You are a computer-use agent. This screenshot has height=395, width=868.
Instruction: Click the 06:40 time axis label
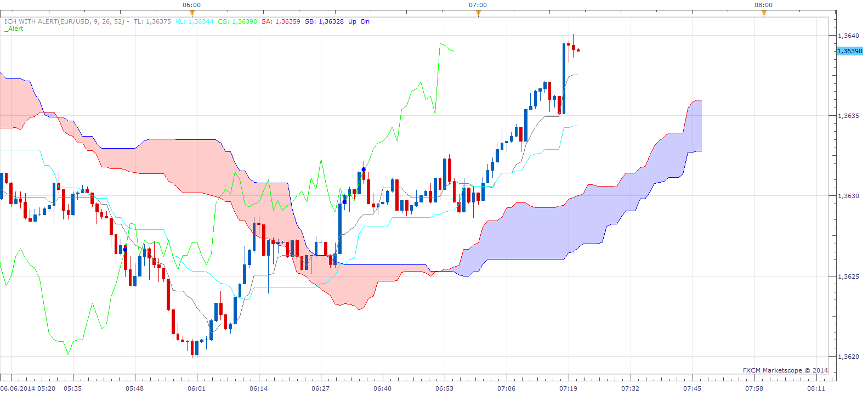point(382,388)
